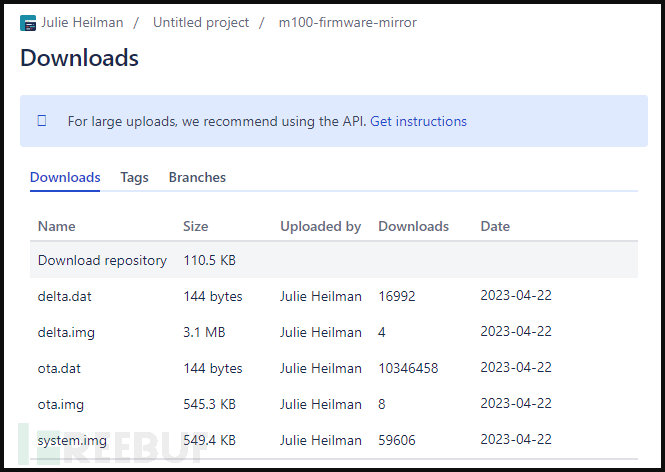Screen dimensions: 665x472
Task: Open uploader Julie Heilman for system.img
Action: 320,440
